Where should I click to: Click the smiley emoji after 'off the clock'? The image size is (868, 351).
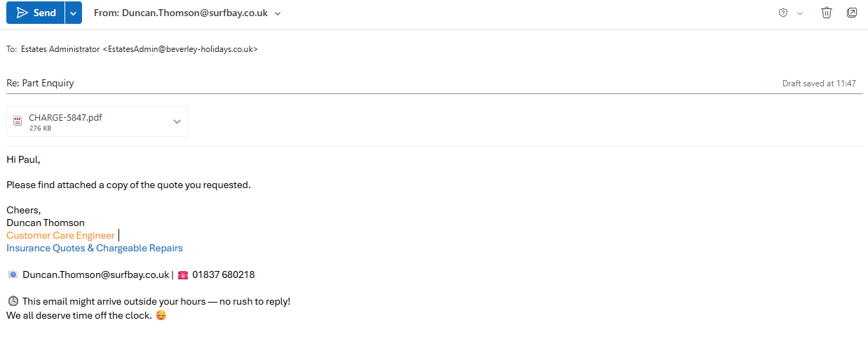coord(161,315)
